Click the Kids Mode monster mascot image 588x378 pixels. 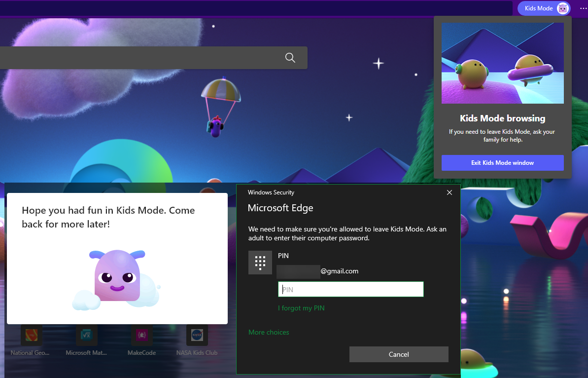117,280
